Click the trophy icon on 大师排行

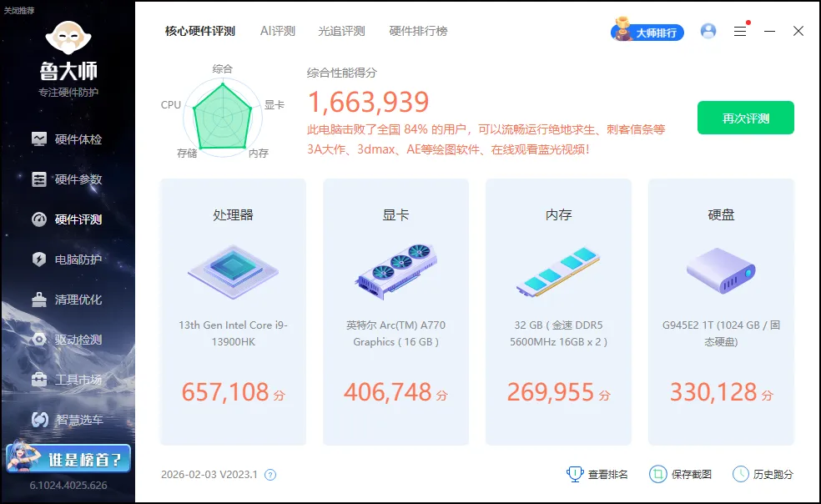(622, 29)
